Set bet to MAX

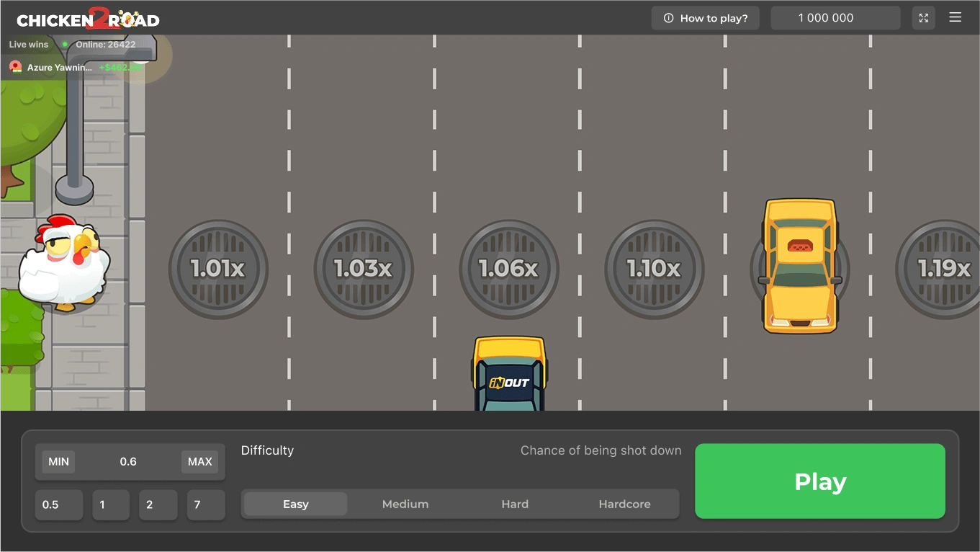(x=199, y=462)
